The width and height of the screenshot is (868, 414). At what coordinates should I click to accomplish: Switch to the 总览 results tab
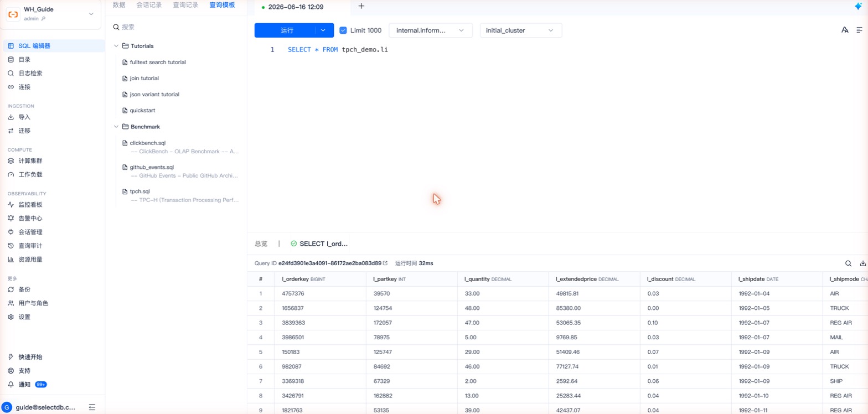261,244
